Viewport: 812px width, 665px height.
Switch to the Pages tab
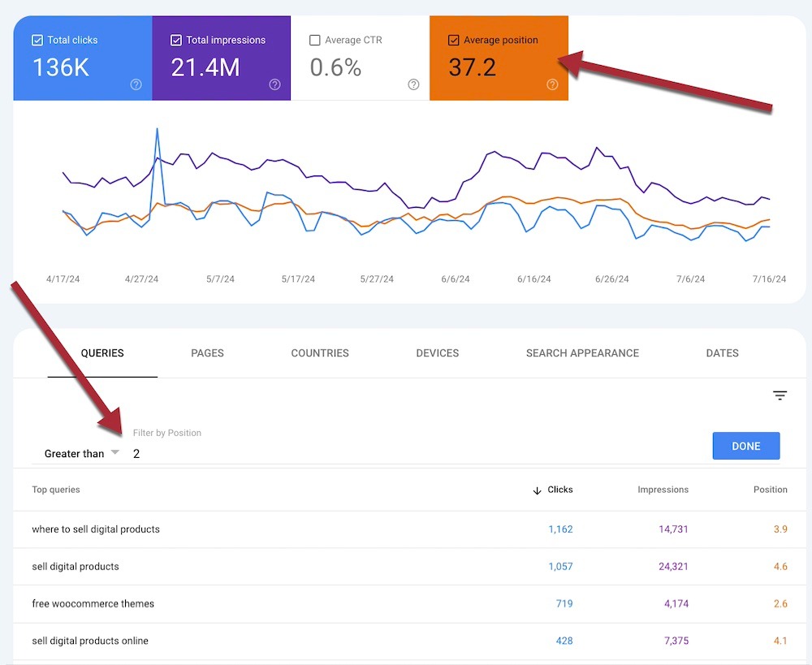pos(207,353)
